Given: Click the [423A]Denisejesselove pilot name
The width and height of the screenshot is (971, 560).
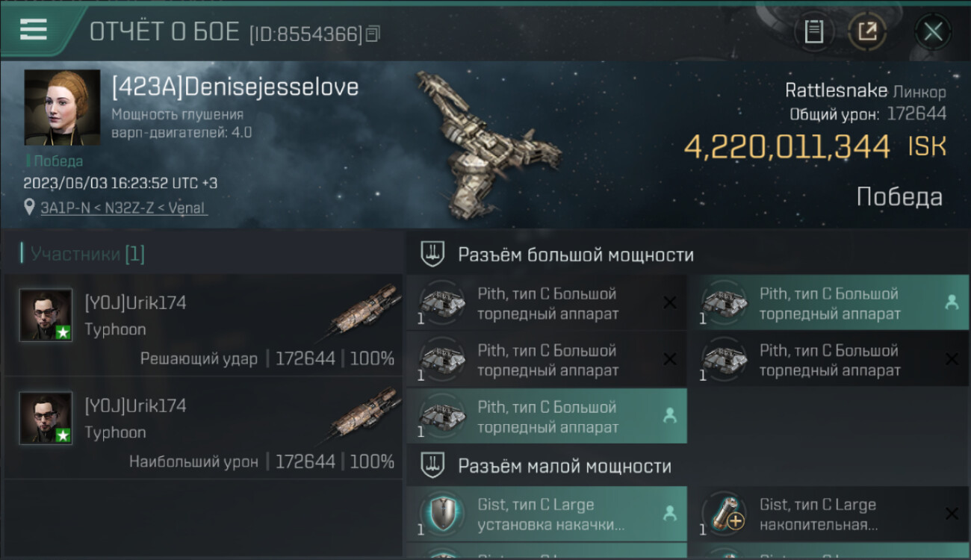Looking at the screenshot, I should (235, 87).
